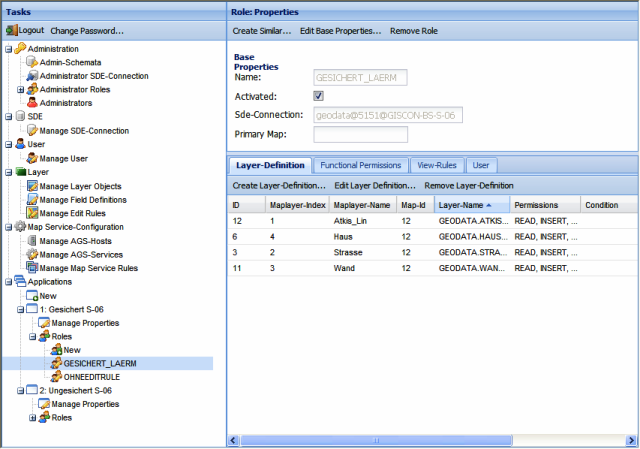The width and height of the screenshot is (640, 449).
Task: Click the Manage Map Service Rules icon
Action: pos(32,268)
